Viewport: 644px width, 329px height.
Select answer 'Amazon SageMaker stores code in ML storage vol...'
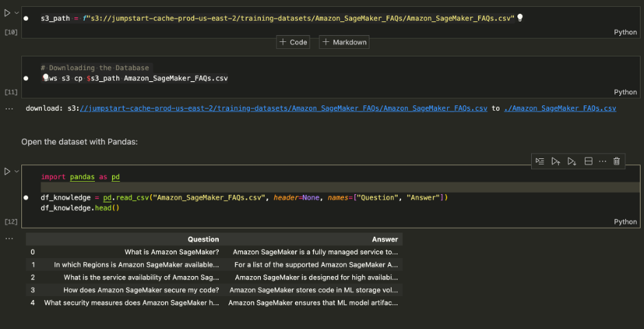313,290
